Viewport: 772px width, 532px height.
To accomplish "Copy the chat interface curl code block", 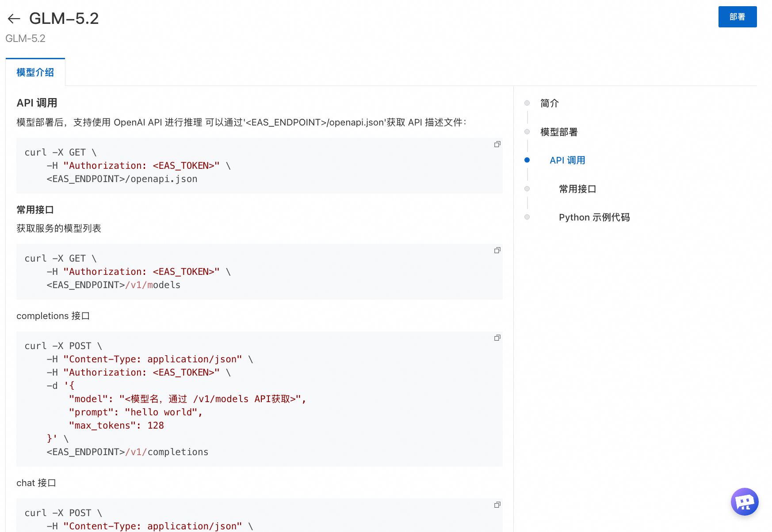I will point(497,505).
